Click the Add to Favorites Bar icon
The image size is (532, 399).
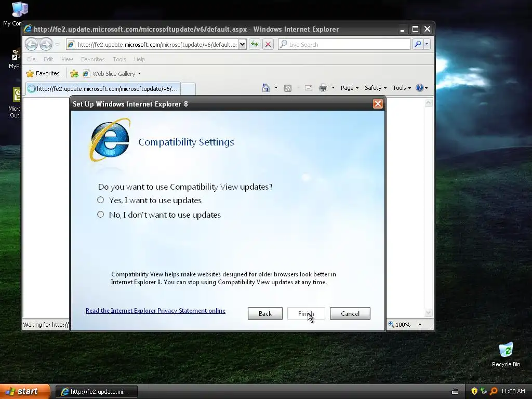pyautogui.click(x=74, y=73)
